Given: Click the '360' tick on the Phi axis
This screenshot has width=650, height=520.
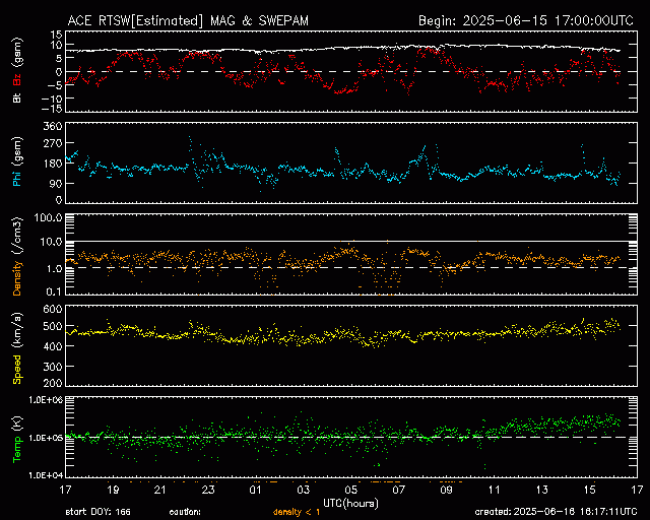Looking at the screenshot, I should (x=53, y=126).
